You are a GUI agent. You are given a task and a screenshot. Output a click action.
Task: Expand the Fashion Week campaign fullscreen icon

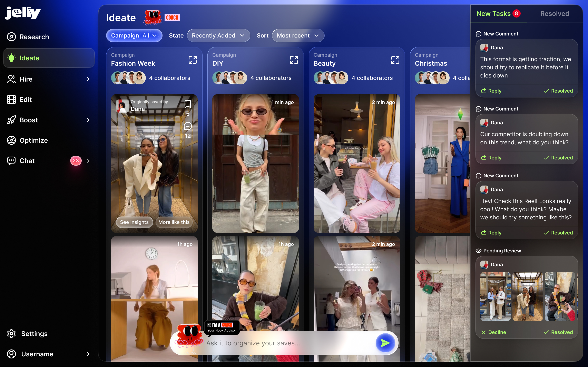pos(193,60)
